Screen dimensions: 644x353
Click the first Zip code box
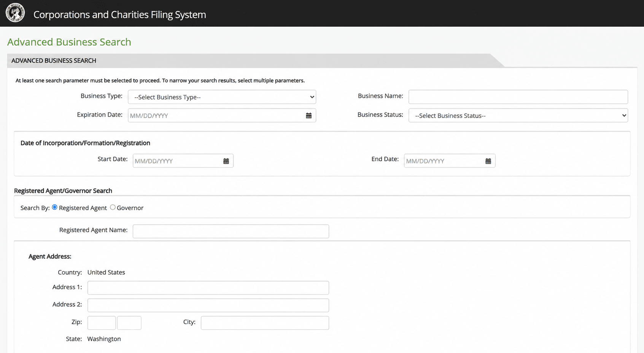tap(102, 323)
